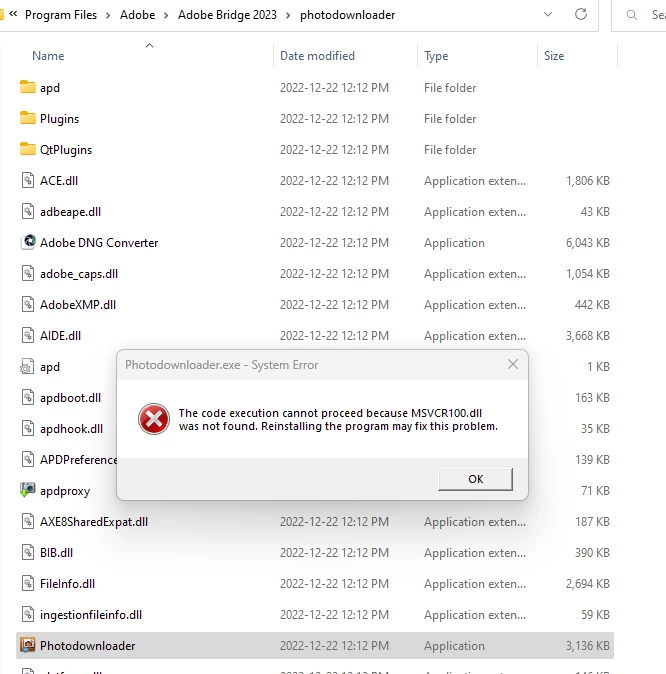Image resolution: width=666 pixels, height=674 pixels.
Task: Expand the hidden path chevrons before Program Files
Action: [x=13, y=14]
